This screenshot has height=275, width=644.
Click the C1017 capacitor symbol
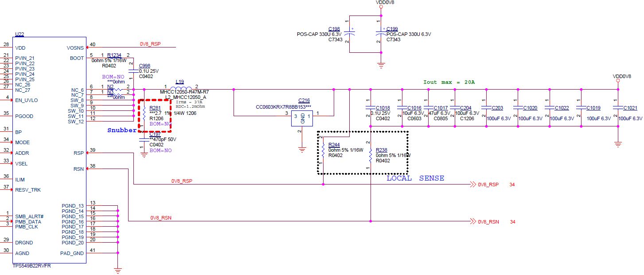428,107
